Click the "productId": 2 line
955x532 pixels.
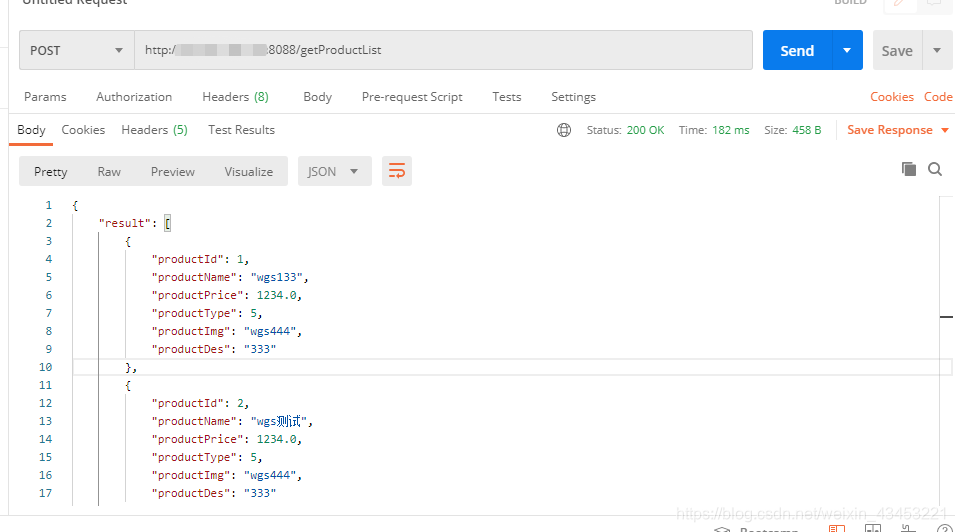[200, 403]
